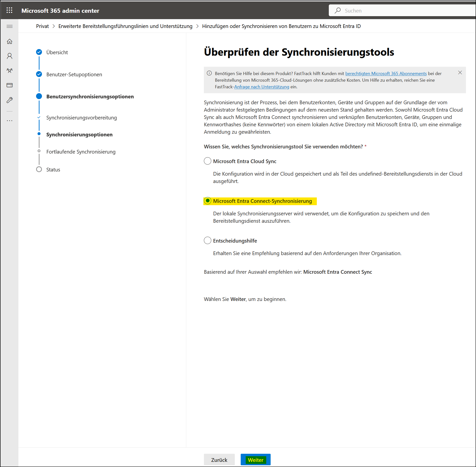Screen dimensions: 476x467
Task: Select Microsoft Entra Cloud Sync option
Action: (208, 161)
